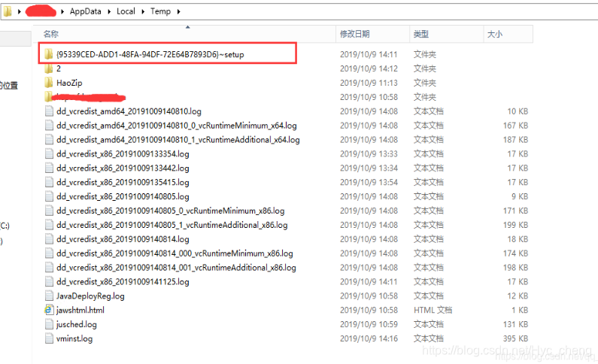
Task: Select the dd_vcredist_amd64_20191009140810_1_vcRuntimeAdditional_x64.log file icon
Action: coord(49,139)
